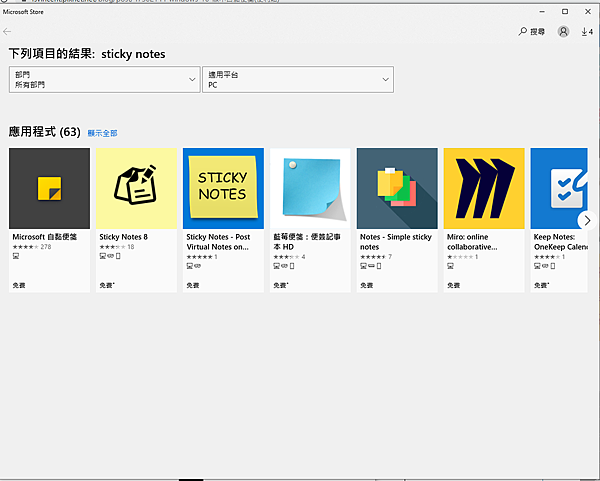Open the blue sticky note app image
The width and height of the screenshot is (600, 481).
(x=310, y=188)
